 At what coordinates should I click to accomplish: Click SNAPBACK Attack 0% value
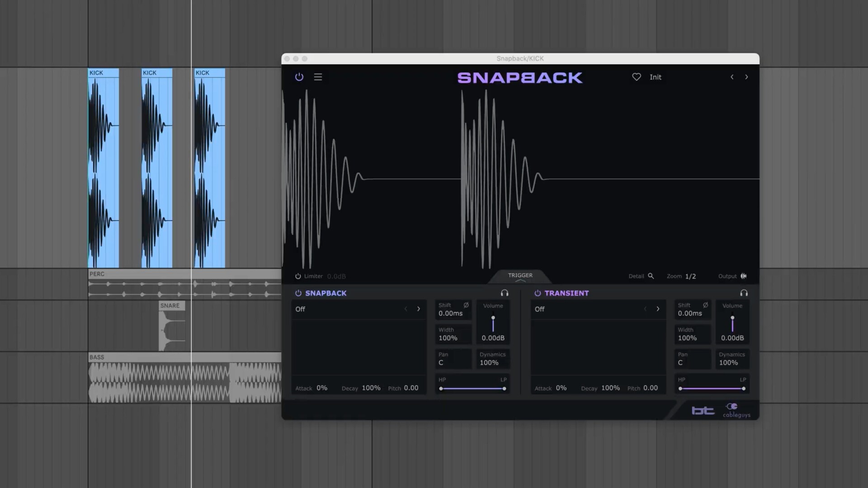click(321, 388)
